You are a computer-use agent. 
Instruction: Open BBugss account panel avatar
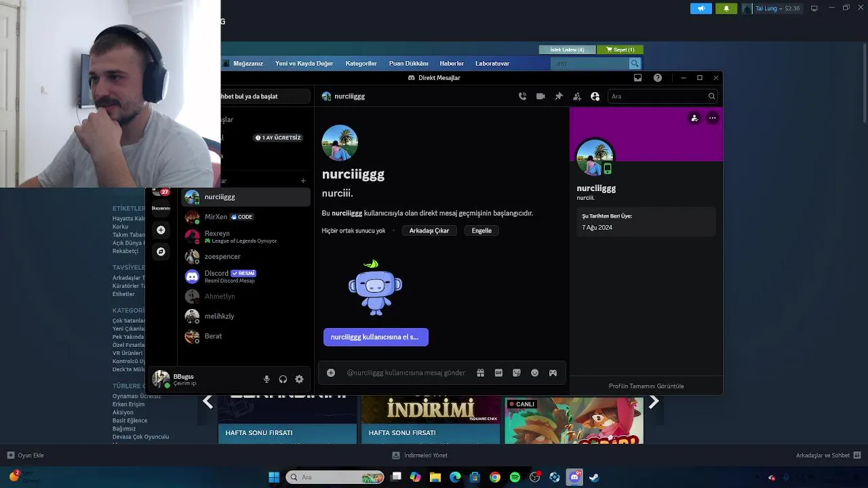pos(161,379)
